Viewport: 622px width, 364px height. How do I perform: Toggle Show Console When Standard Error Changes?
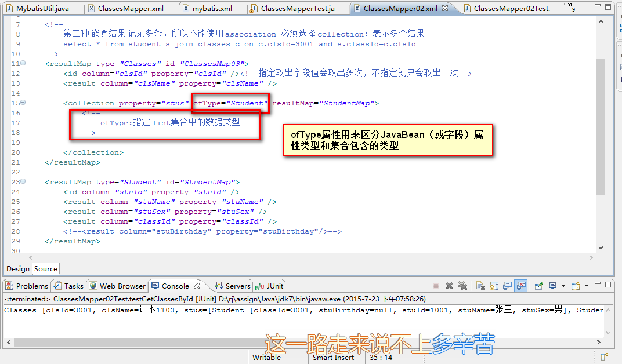pyautogui.click(x=521, y=286)
